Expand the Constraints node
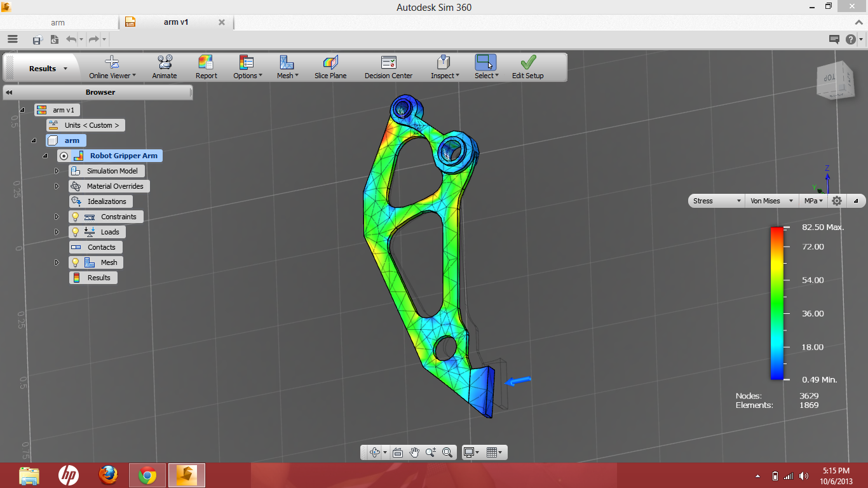Screen dimensions: 868x488 click(x=57, y=217)
